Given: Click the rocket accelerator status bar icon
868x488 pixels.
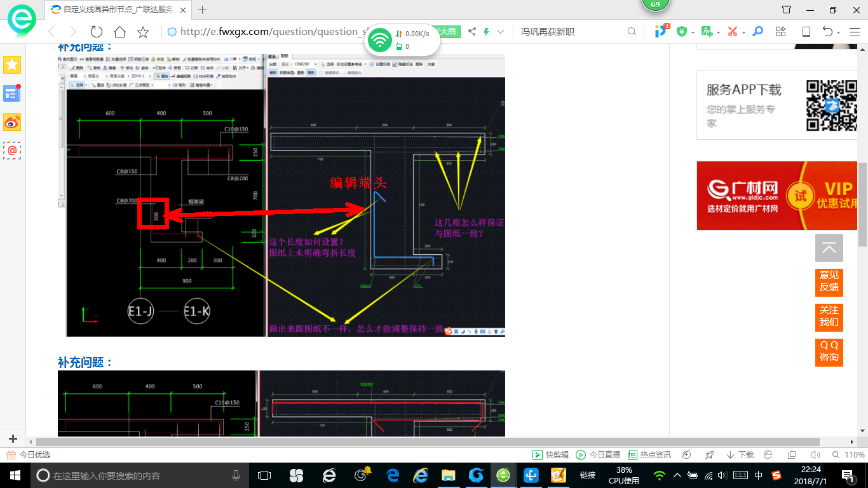Looking at the screenshot, I should pyautogui.click(x=709, y=455).
